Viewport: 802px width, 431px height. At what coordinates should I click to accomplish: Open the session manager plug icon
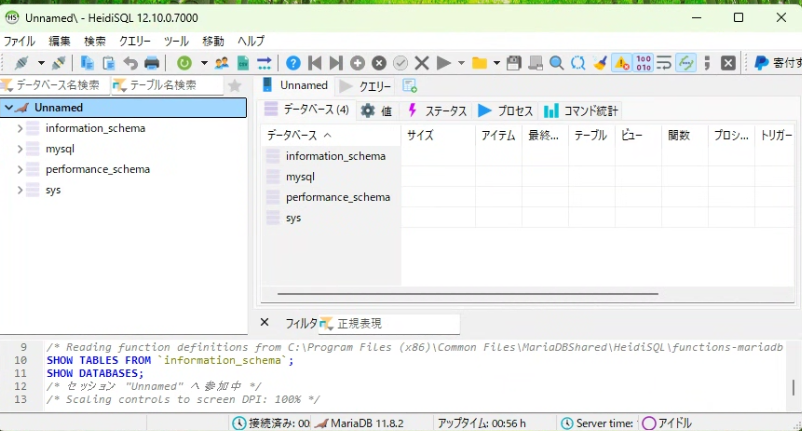[x=21, y=63]
